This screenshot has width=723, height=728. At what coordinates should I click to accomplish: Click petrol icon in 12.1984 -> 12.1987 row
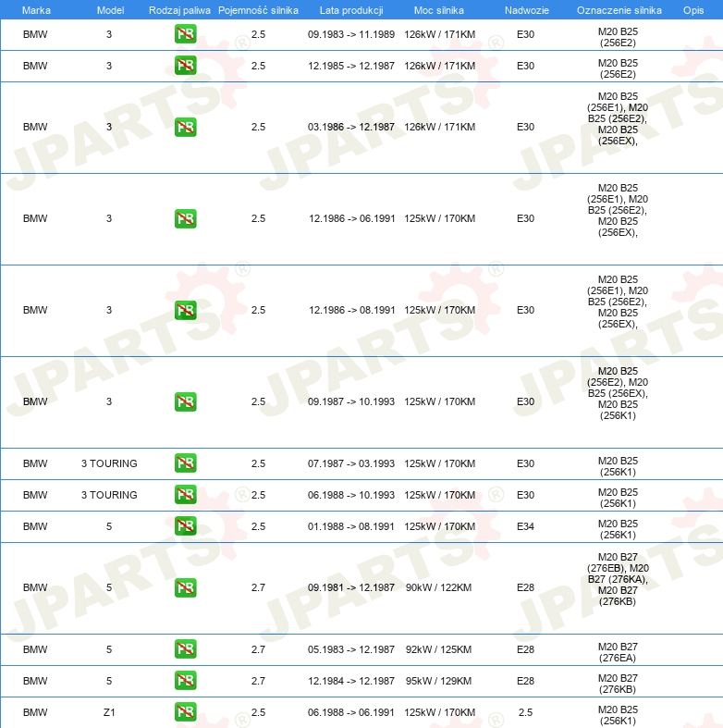[185, 681]
